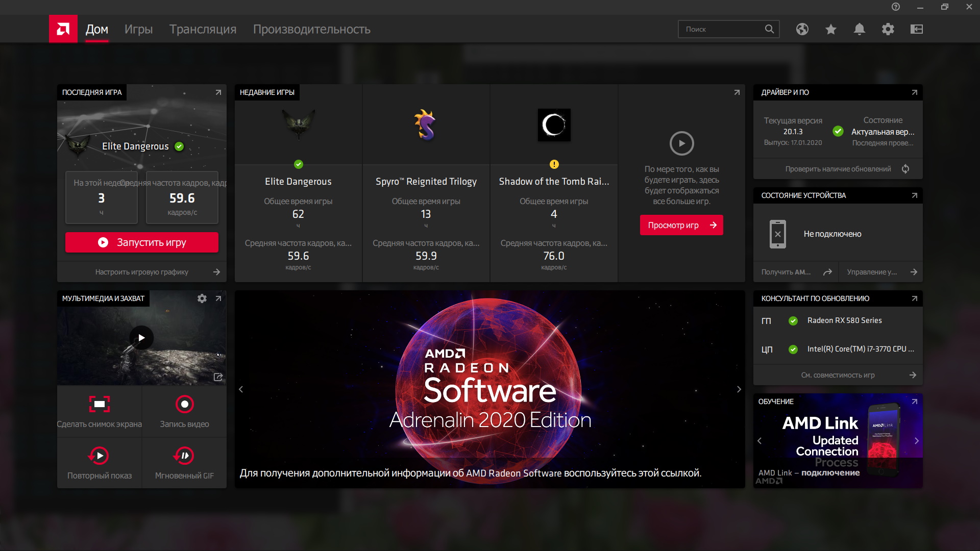Expand the Driver and Software panel
980x551 pixels.
click(914, 92)
